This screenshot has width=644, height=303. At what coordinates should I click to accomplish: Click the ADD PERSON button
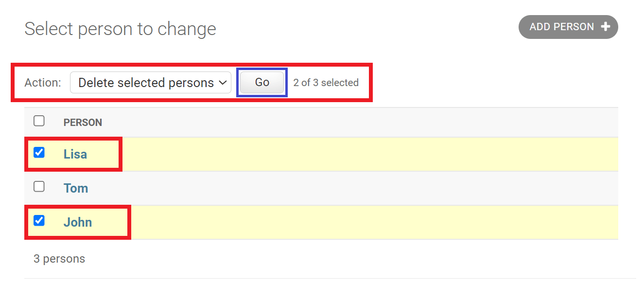pyautogui.click(x=568, y=27)
